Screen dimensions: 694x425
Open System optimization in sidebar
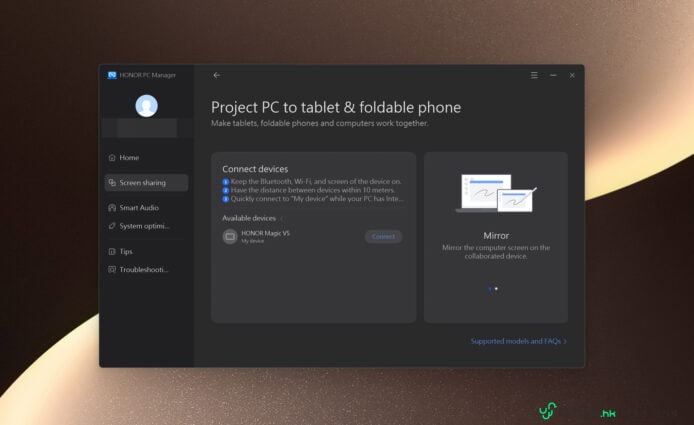tap(147, 226)
